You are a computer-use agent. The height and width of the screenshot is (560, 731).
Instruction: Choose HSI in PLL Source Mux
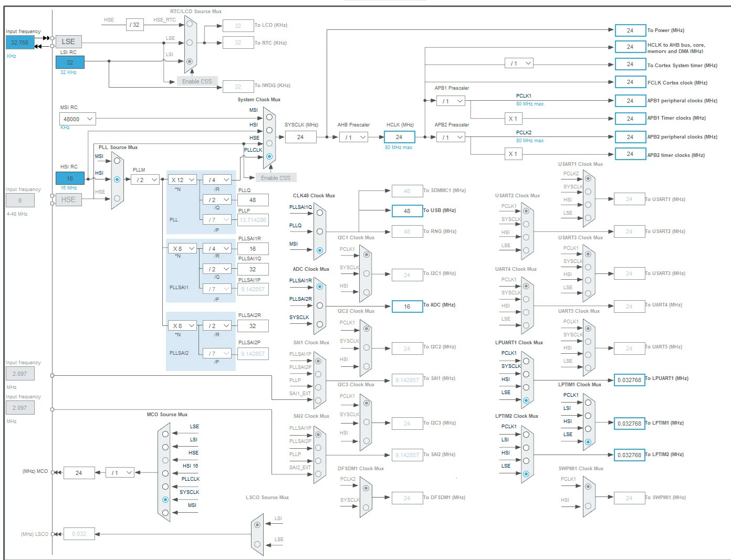click(117, 179)
